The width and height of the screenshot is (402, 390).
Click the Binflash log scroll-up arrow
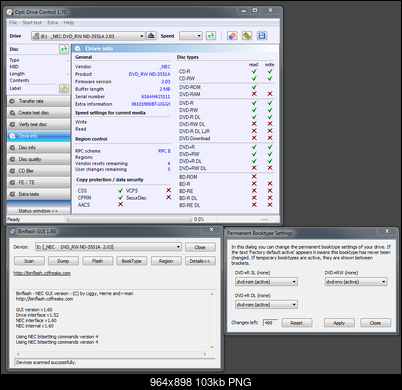(212, 294)
